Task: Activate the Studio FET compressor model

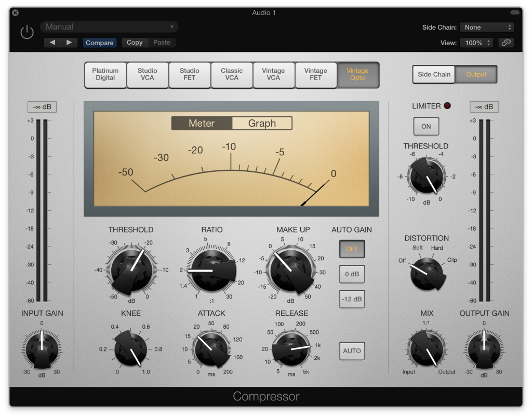Action: point(190,75)
